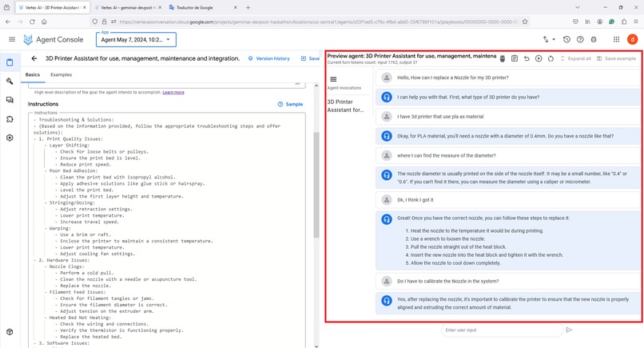This screenshot has height=348, width=644.
Task: Open the agent settings gear in sidebar
Action: (10, 138)
